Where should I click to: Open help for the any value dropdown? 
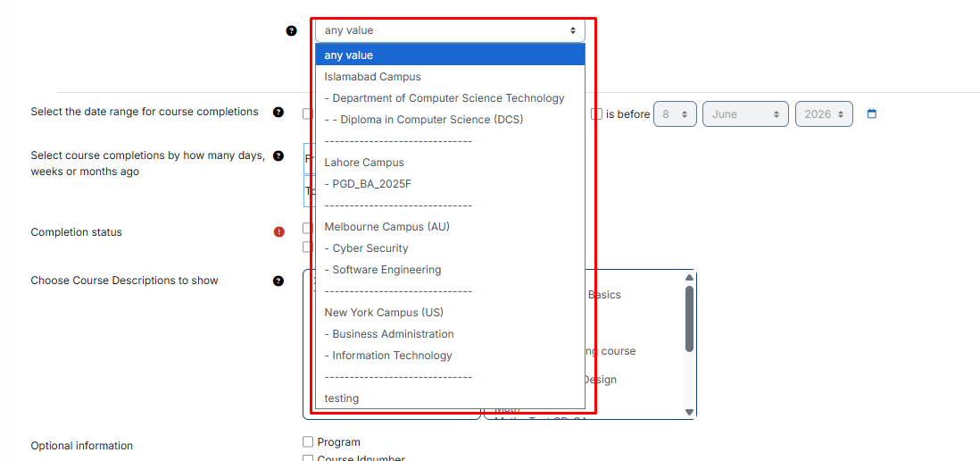tap(291, 30)
